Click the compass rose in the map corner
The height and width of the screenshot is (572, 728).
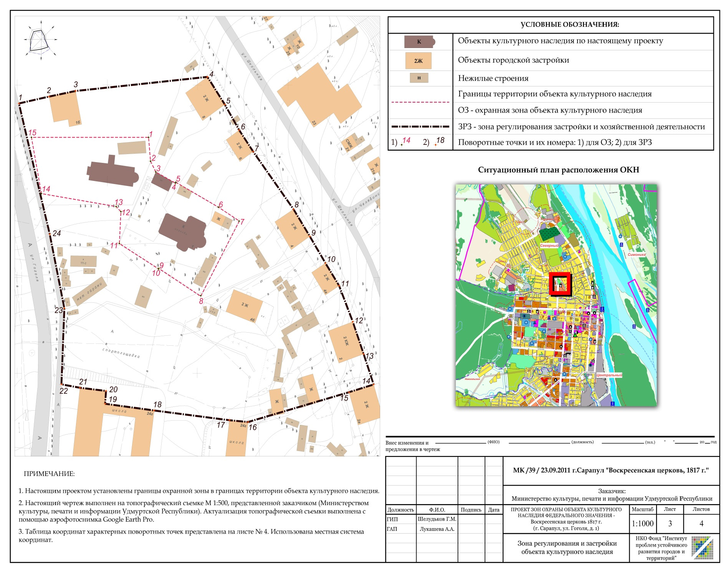click(x=41, y=40)
